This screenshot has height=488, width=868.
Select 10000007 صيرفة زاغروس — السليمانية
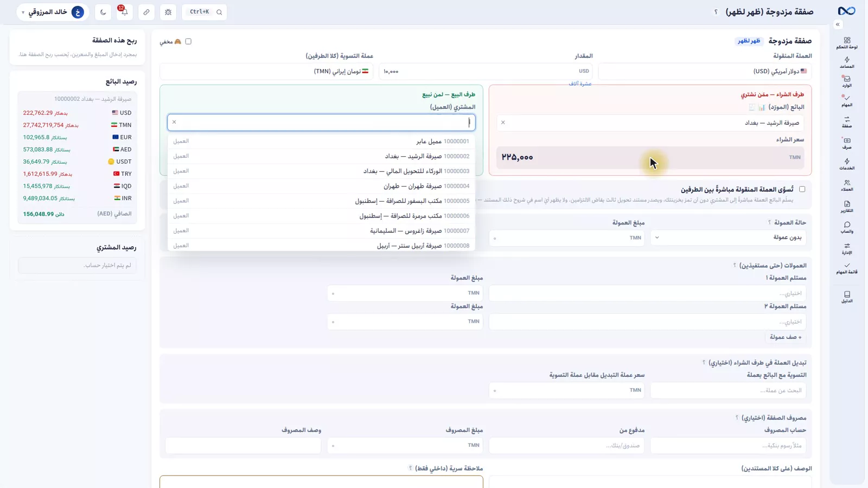[321, 230]
